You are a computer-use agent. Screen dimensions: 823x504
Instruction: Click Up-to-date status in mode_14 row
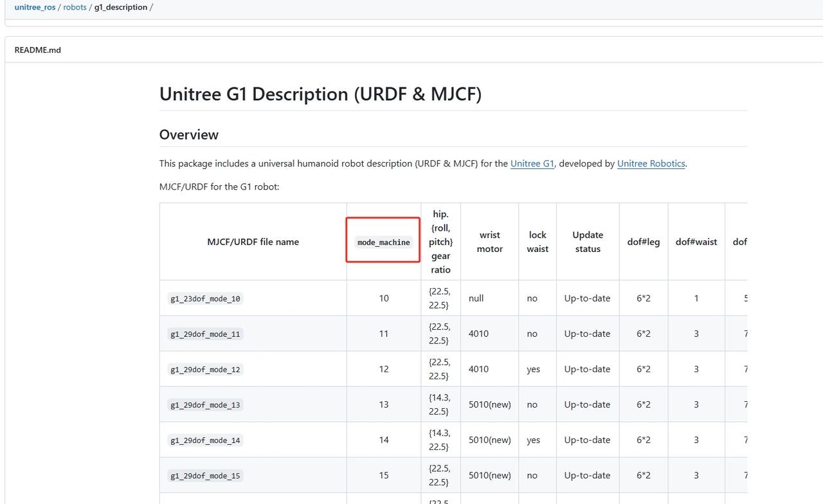588,440
